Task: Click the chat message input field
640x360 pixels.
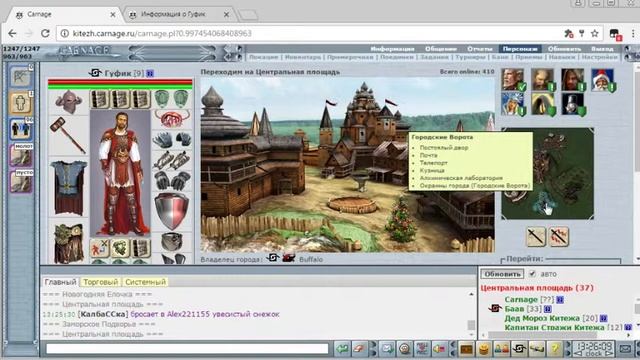Action: coord(187,349)
